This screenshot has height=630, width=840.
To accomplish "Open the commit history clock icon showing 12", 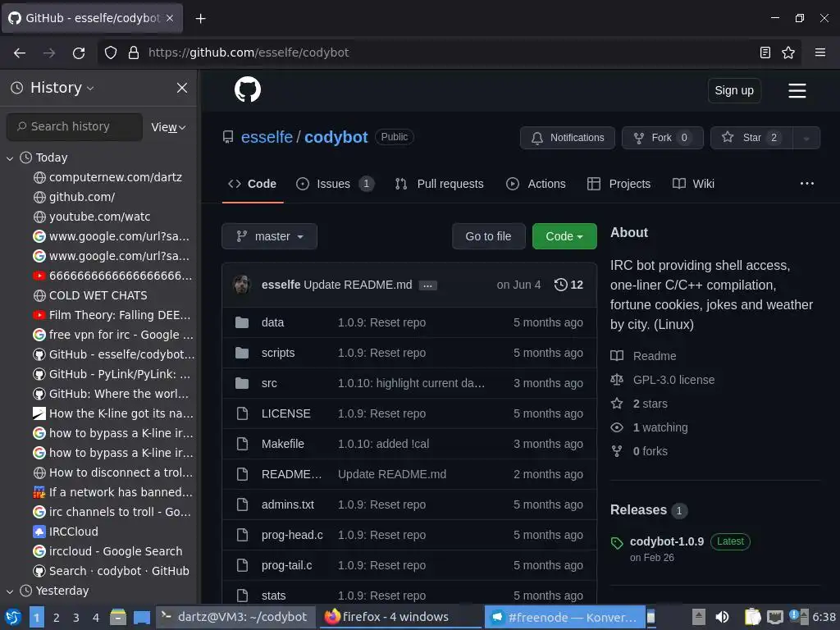I will click(x=568, y=285).
